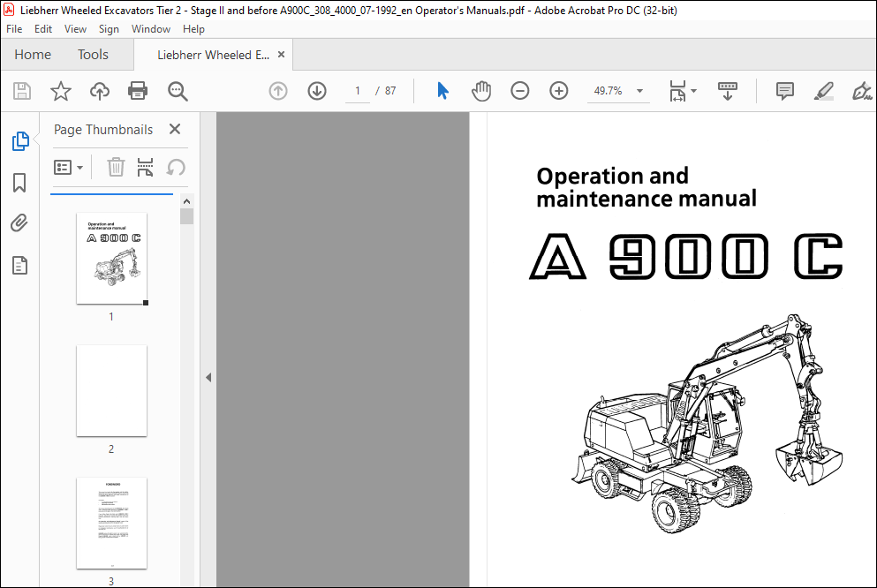Screen dimensions: 877x588
Task: Select page 1 thumbnail
Action: pos(112,258)
